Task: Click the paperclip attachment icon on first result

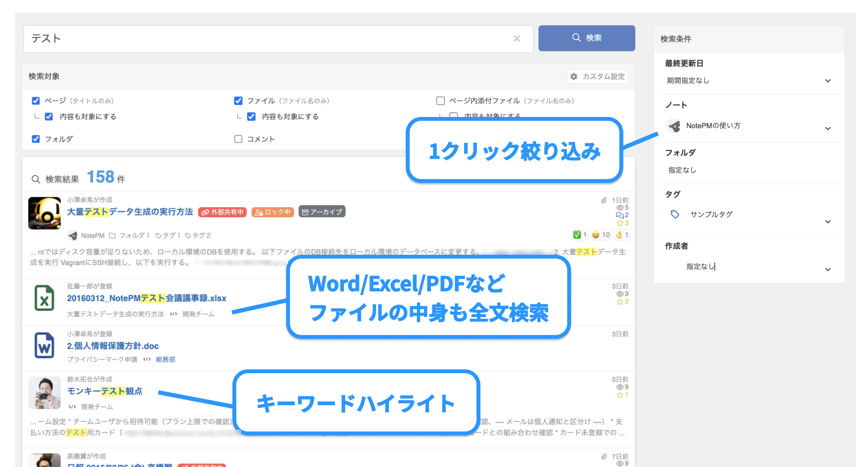Action: [604, 200]
